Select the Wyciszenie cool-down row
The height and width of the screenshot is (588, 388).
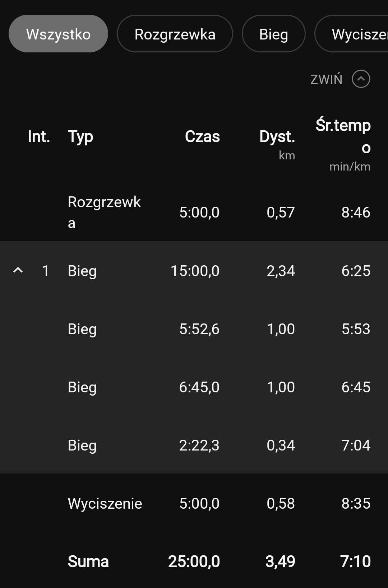pos(194,503)
